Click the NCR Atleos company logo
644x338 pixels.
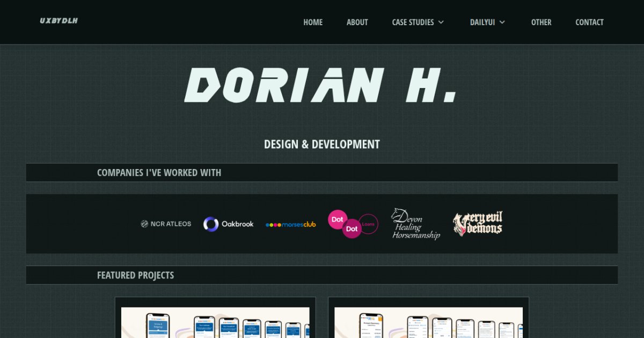(166, 224)
